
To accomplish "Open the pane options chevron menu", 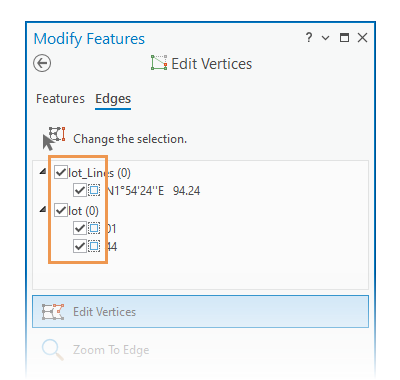I will click(x=325, y=38).
